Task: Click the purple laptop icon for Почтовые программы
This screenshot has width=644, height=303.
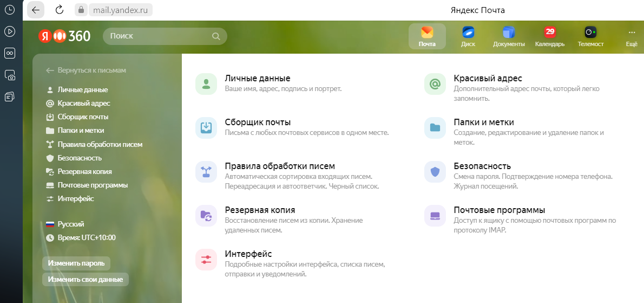Action: [435, 216]
